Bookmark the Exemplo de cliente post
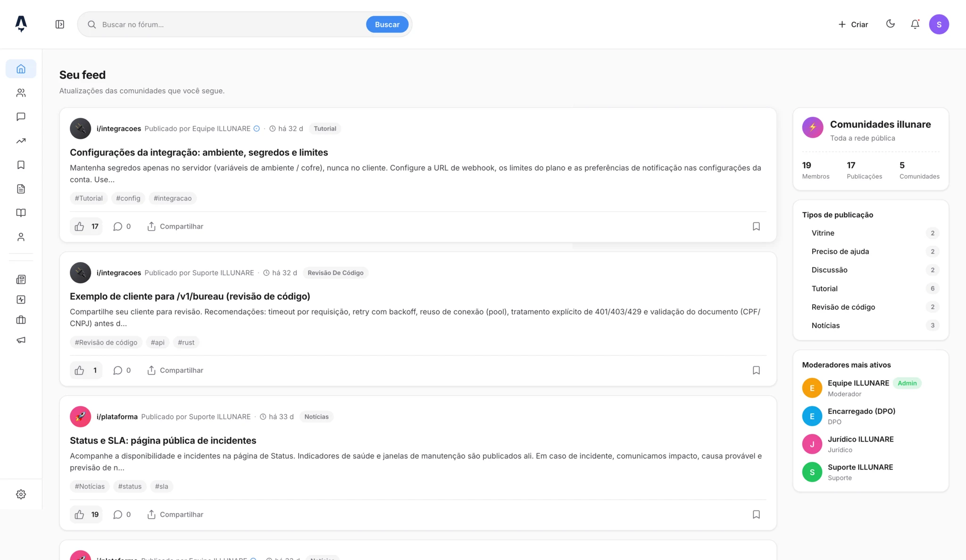Viewport: 966px width, 560px height. tap(756, 371)
